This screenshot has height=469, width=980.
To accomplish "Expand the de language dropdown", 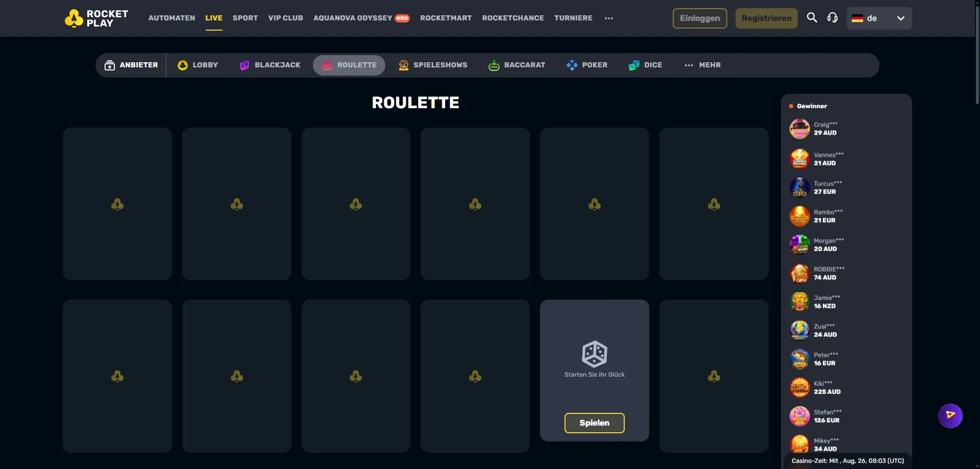I will coord(879,18).
